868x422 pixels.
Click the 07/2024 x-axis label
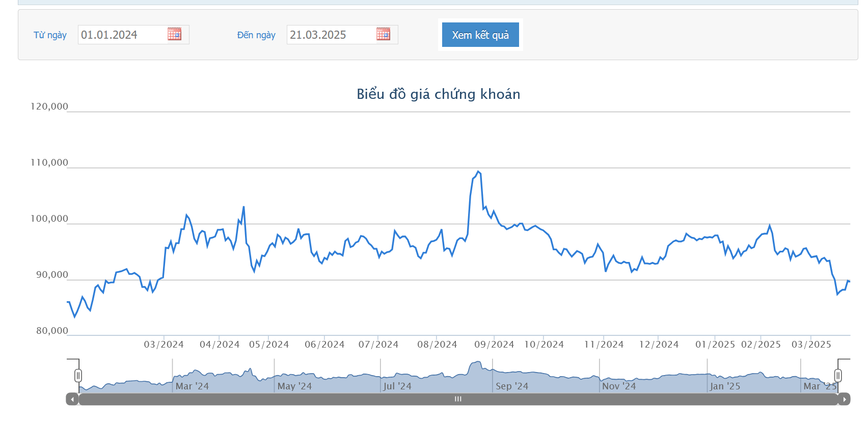(x=378, y=345)
